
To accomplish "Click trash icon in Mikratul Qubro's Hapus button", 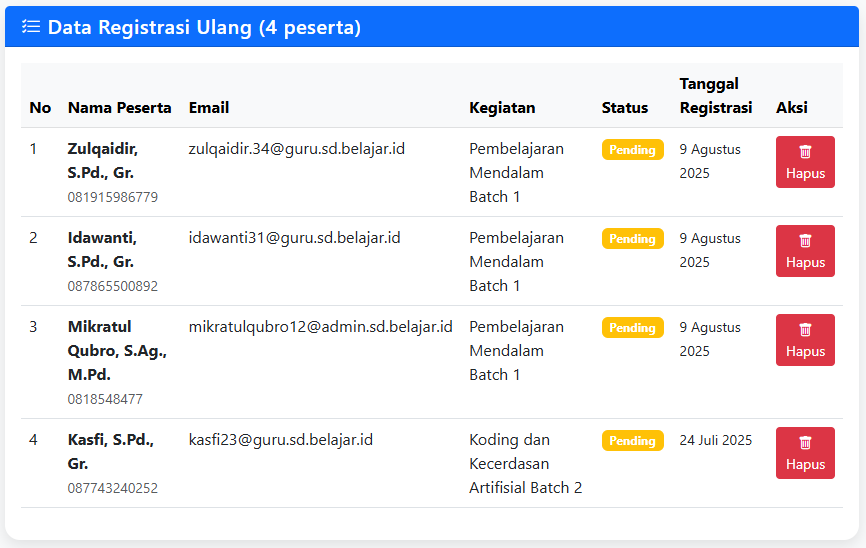I will point(805,330).
